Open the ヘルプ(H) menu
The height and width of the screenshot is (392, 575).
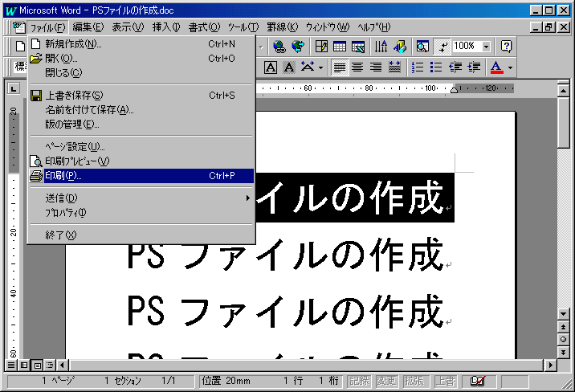pyautogui.click(x=374, y=27)
